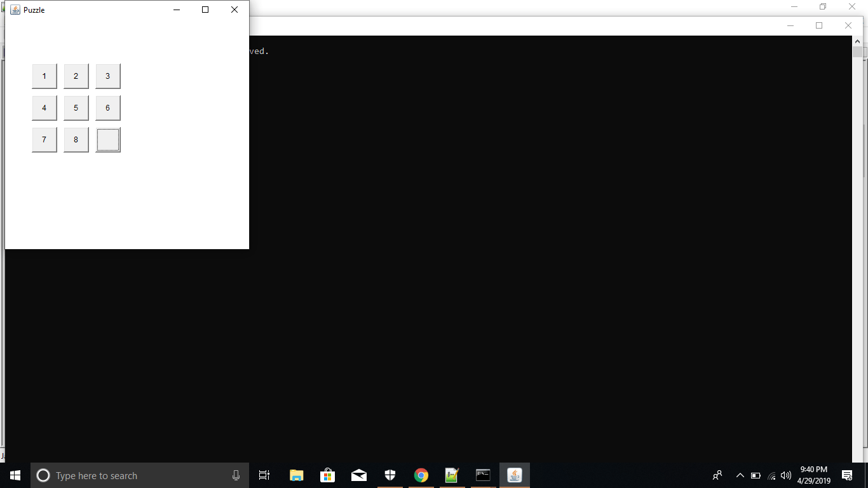Open File Explorer from the taskbar

click(x=296, y=475)
